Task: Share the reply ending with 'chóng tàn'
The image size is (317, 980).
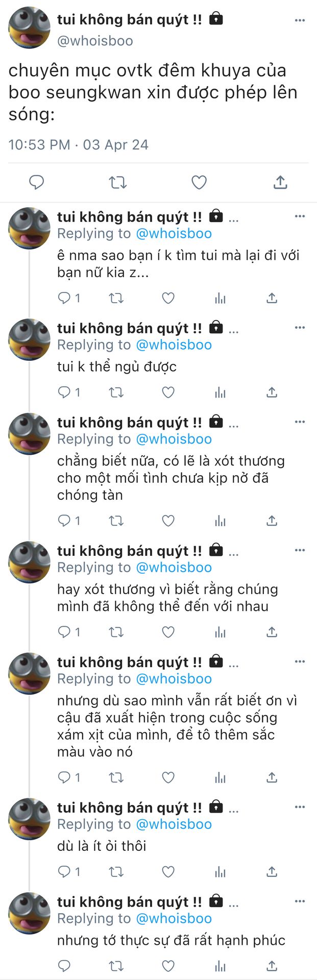Action: tap(272, 521)
